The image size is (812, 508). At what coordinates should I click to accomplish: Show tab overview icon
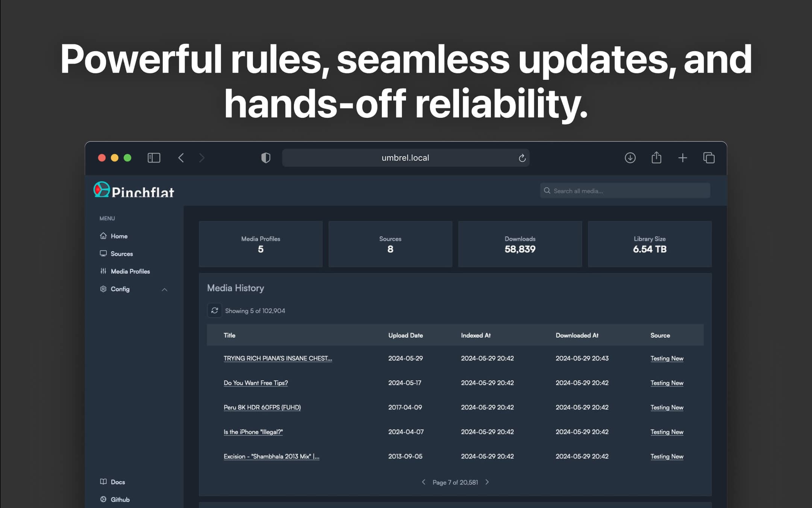709,158
